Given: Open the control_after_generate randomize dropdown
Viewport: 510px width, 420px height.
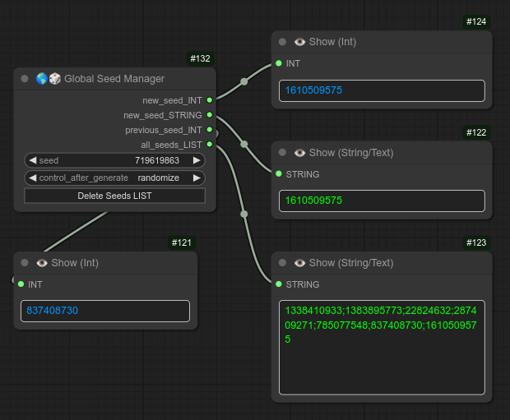Looking at the screenshot, I should [x=114, y=178].
